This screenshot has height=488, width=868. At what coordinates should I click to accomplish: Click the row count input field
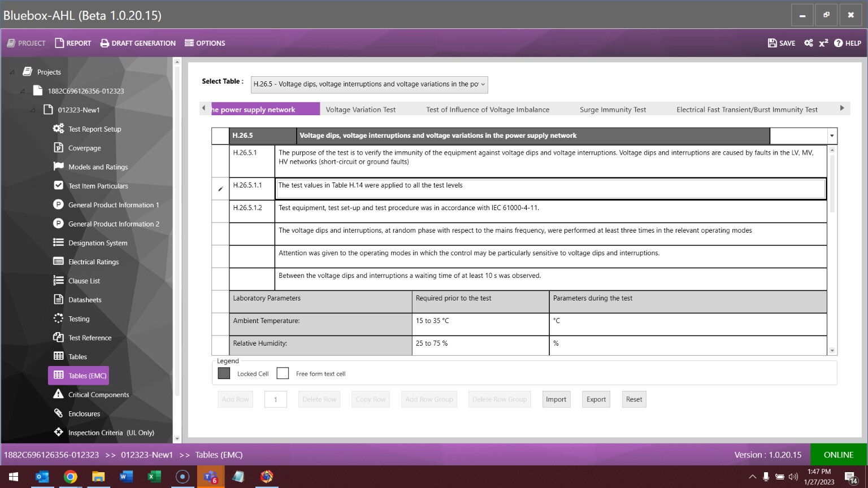275,399
